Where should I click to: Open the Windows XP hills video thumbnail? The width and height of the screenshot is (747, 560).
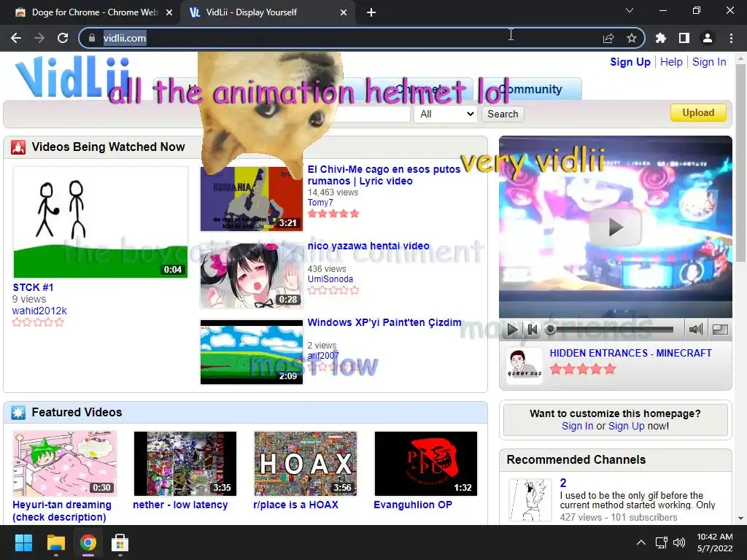pyautogui.click(x=252, y=352)
